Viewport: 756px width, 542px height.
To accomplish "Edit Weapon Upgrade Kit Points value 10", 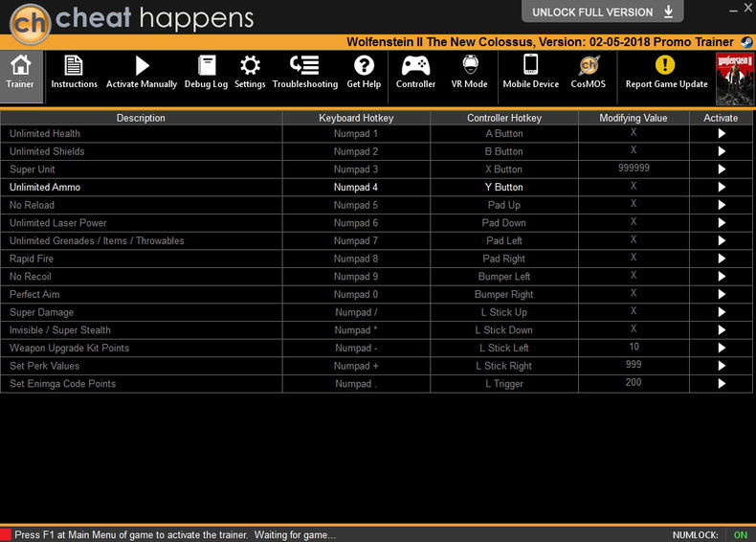I will [x=634, y=347].
